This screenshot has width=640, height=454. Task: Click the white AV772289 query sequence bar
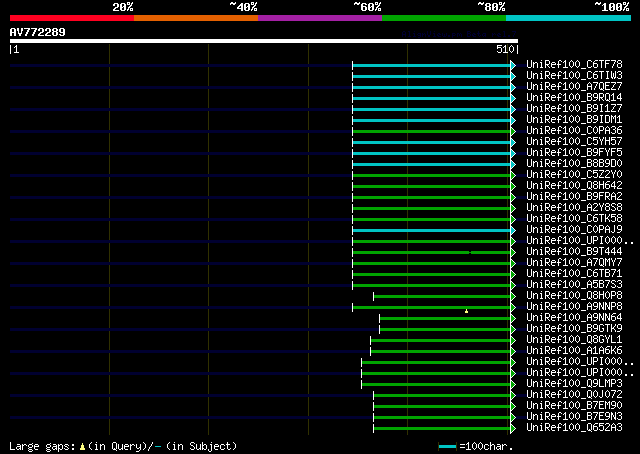(x=264, y=41)
